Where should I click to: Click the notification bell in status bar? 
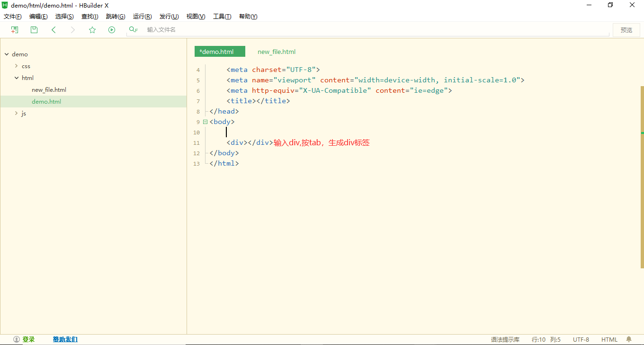point(629,339)
